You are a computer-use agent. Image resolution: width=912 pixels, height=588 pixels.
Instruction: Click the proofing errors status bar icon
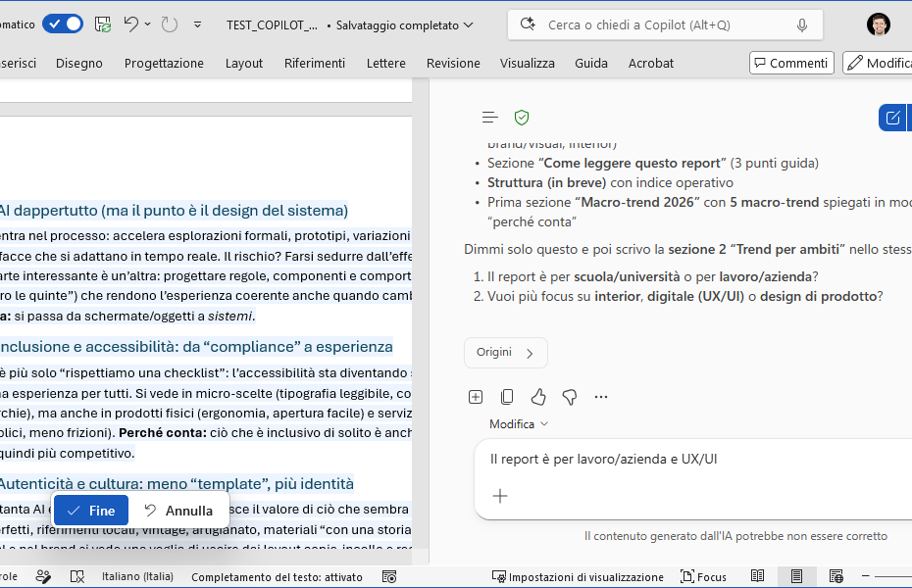click(x=76, y=576)
